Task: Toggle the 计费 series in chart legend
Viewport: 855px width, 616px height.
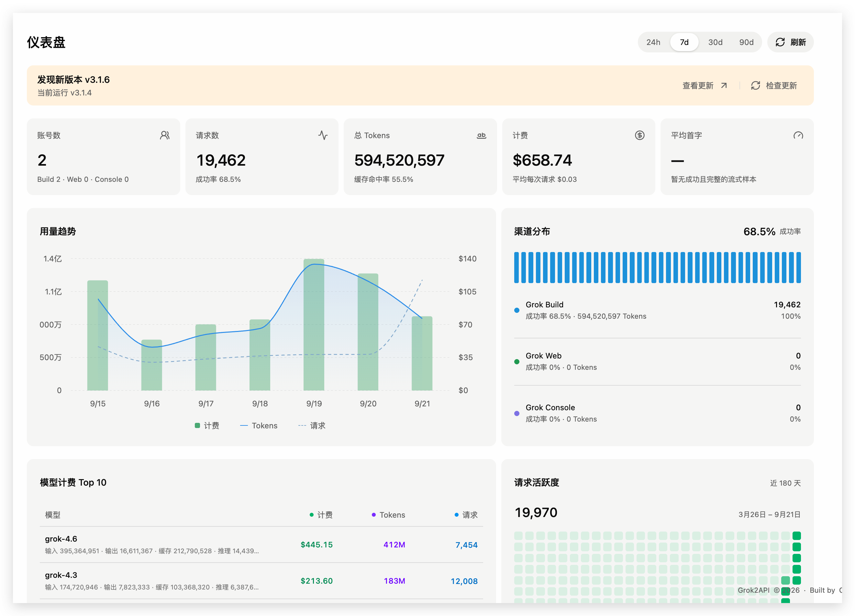Action: (x=207, y=425)
